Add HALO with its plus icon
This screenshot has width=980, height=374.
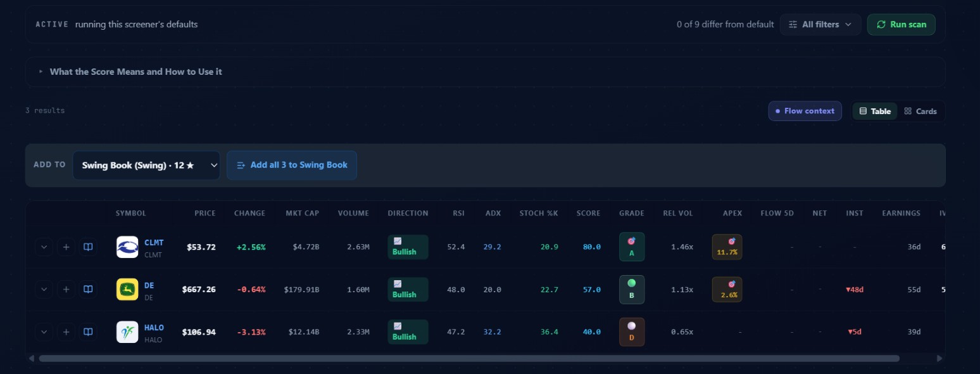(x=66, y=332)
